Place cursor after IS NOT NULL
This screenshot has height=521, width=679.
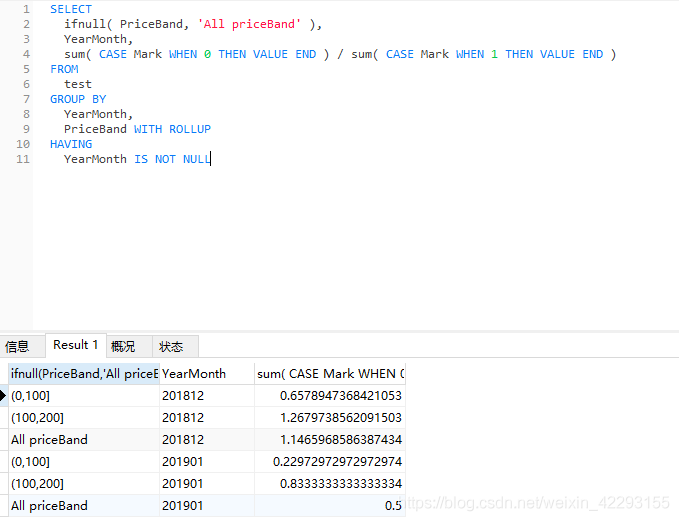[211, 159]
